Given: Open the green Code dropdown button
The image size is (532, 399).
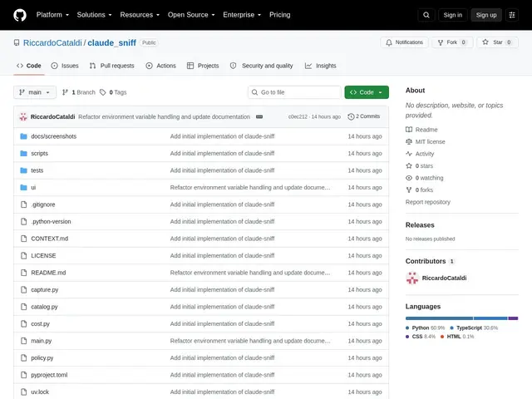Looking at the screenshot, I should [367, 92].
